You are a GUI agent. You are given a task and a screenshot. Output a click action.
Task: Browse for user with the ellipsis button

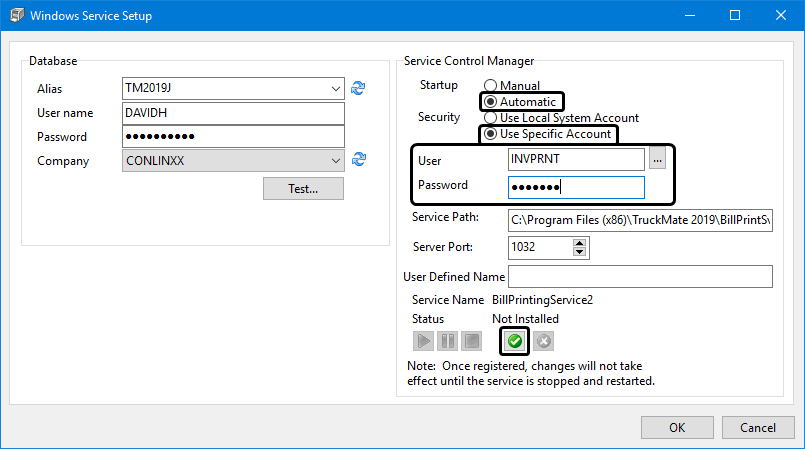[x=657, y=160]
